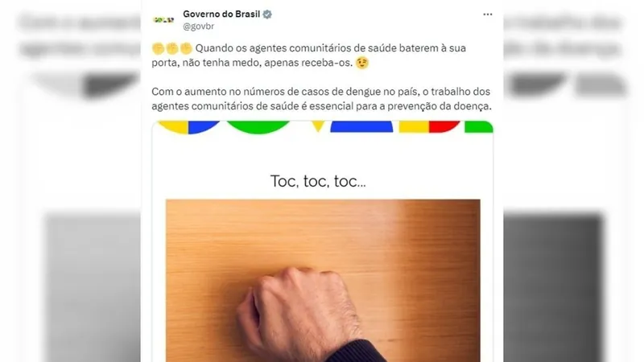Click the Governo do Brasil profile avatar
The width and height of the screenshot is (644, 362).
[163, 19]
